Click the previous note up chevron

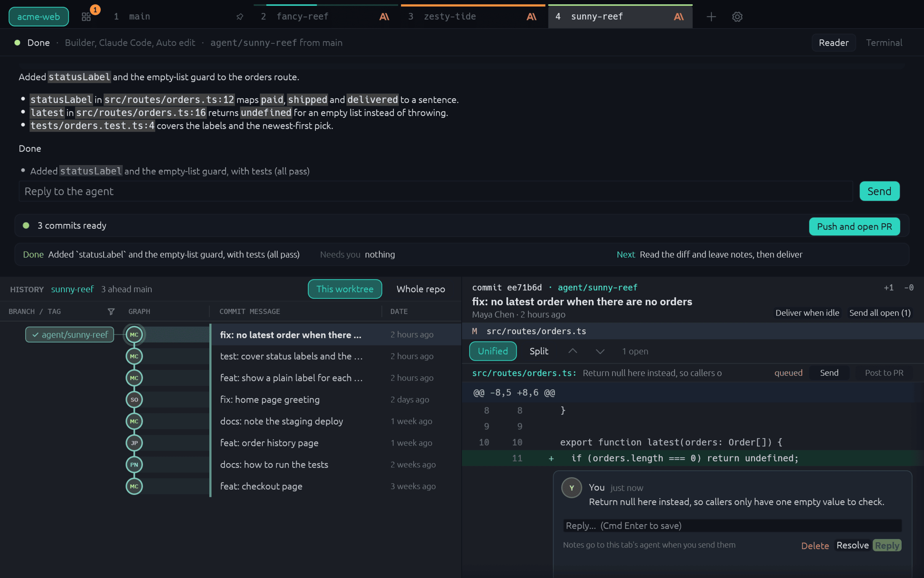point(572,351)
